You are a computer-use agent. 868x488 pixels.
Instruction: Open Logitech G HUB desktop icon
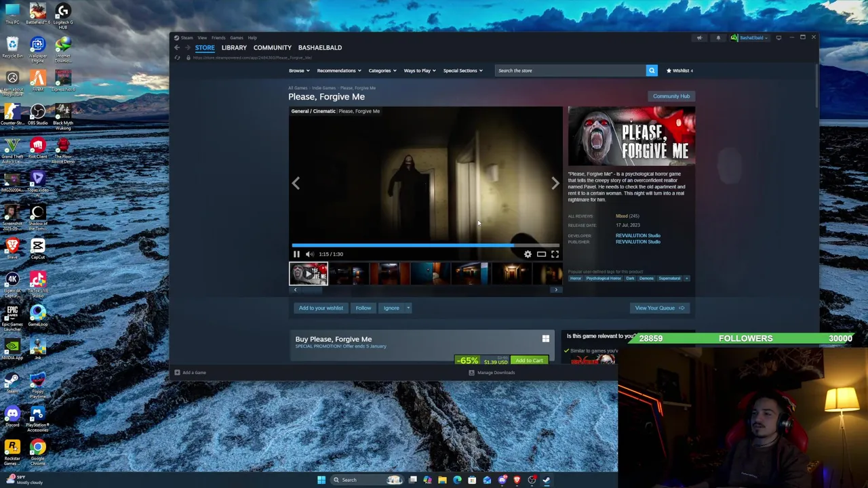(x=62, y=16)
